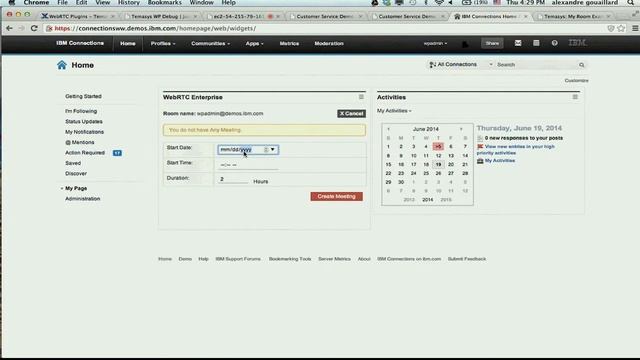Click the user avatar icon in navbar
The height and width of the screenshot is (360, 640).
pyautogui.click(x=465, y=44)
